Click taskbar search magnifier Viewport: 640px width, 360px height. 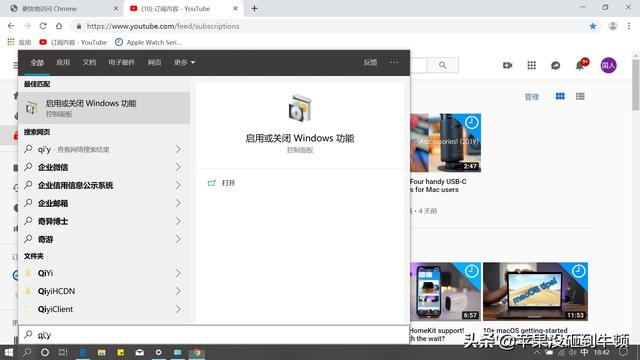(27, 352)
